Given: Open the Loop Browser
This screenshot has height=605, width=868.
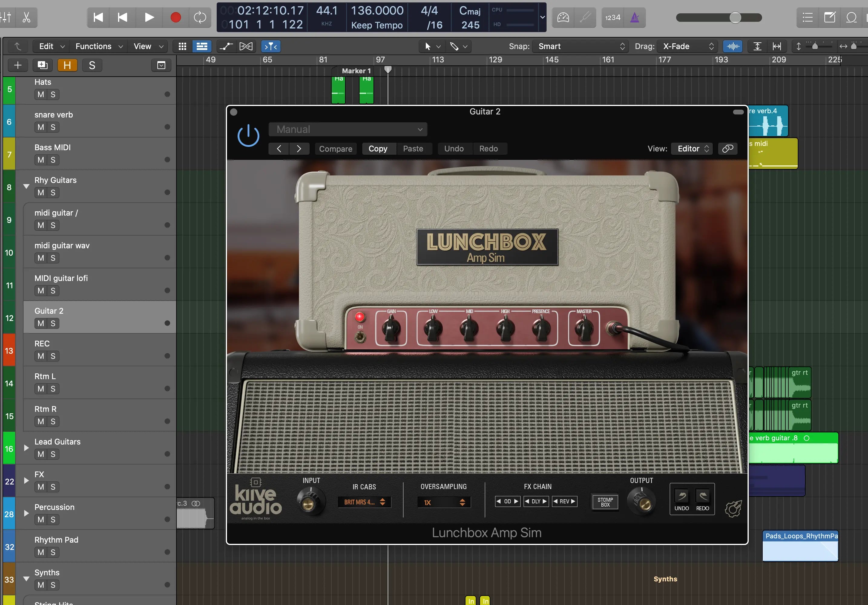Looking at the screenshot, I should (852, 17).
